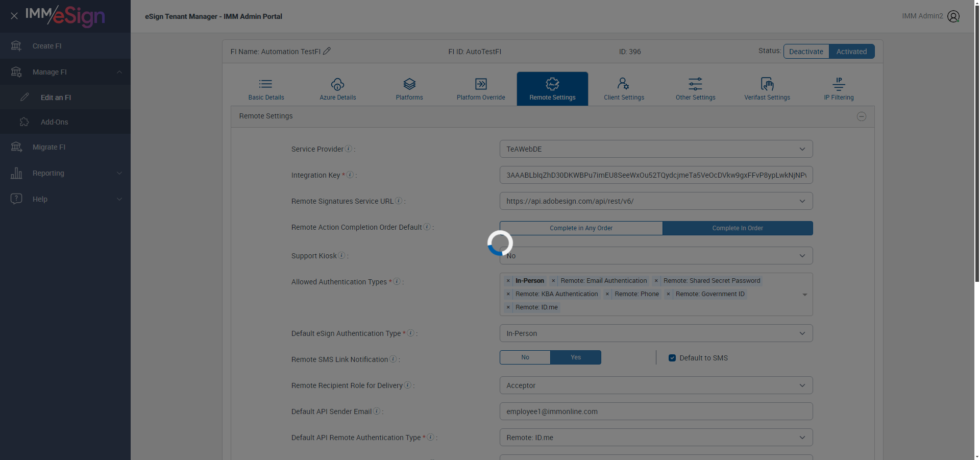Screen dimensions: 980x460
Task: Click the Create FI bank icon
Action: click(x=16, y=46)
